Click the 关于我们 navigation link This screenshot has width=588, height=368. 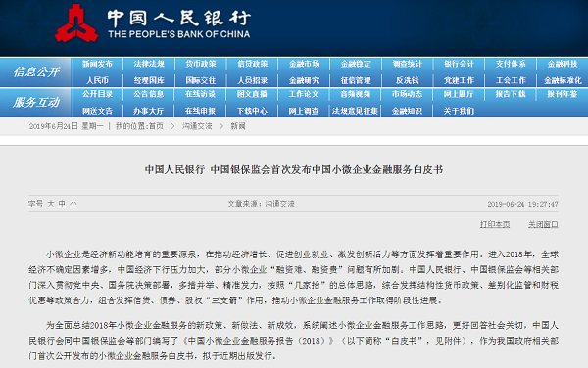(459, 111)
